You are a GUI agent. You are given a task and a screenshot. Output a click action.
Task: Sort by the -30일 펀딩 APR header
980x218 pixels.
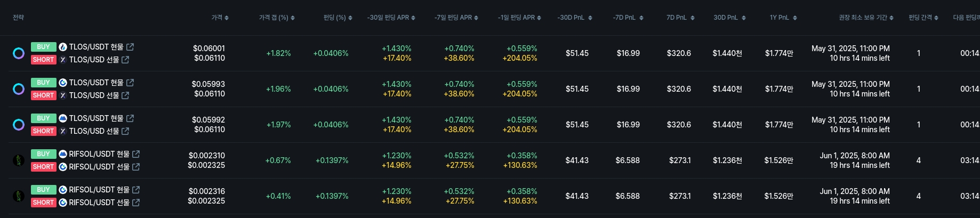pyautogui.click(x=388, y=18)
